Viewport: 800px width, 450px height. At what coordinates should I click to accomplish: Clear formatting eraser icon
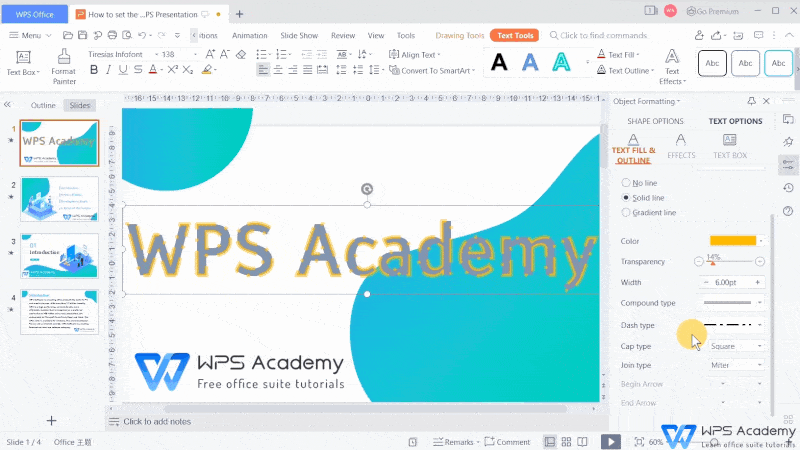pos(241,54)
